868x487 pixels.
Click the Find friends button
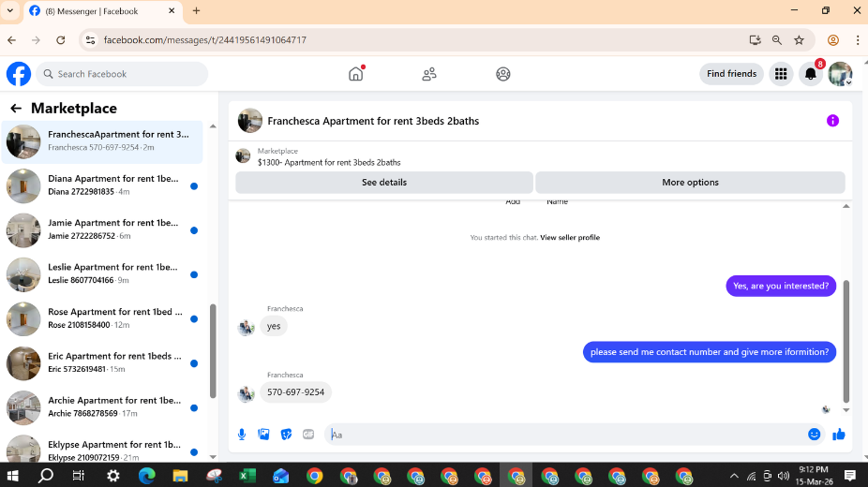click(x=731, y=74)
